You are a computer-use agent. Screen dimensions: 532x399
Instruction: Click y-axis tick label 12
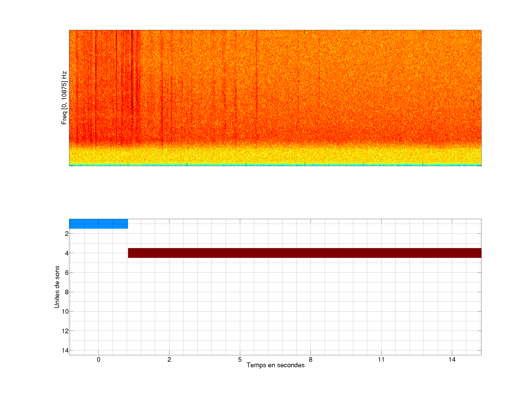[x=65, y=331]
